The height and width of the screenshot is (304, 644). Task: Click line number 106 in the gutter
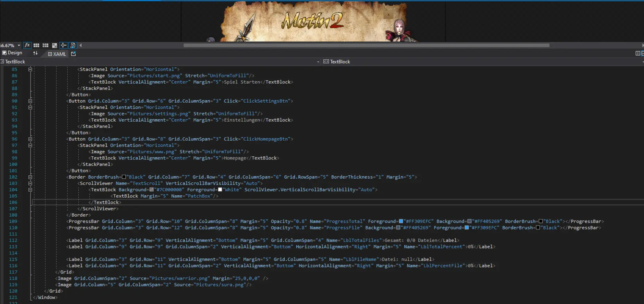click(13, 202)
